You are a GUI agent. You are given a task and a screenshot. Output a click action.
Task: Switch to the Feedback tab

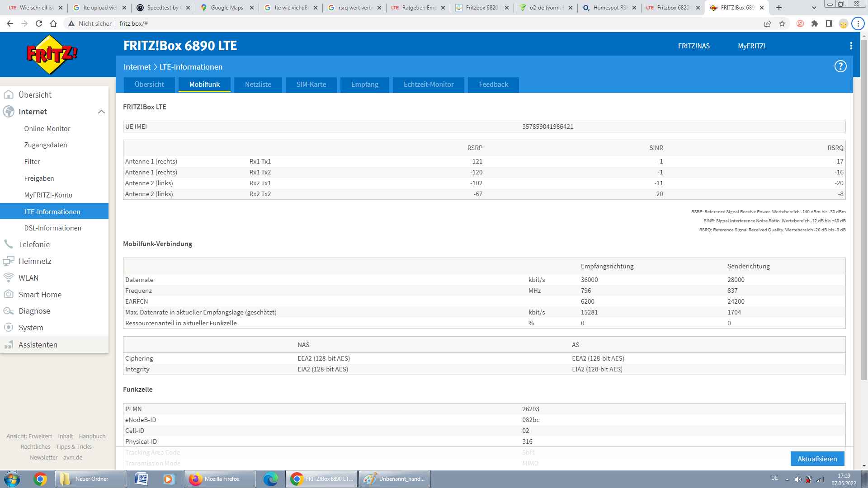[494, 84]
